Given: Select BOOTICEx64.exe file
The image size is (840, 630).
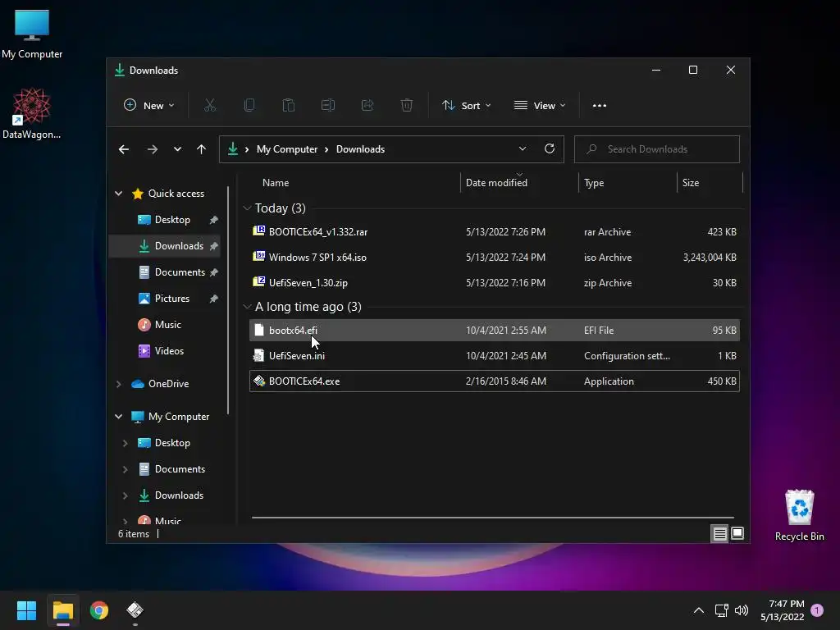Looking at the screenshot, I should coord(495,381).
